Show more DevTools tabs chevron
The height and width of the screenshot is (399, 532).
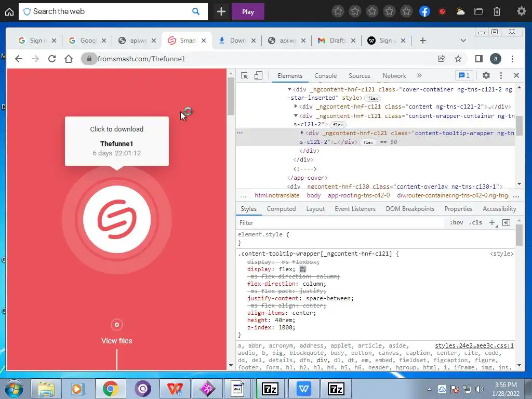click(x=419, y=75)
